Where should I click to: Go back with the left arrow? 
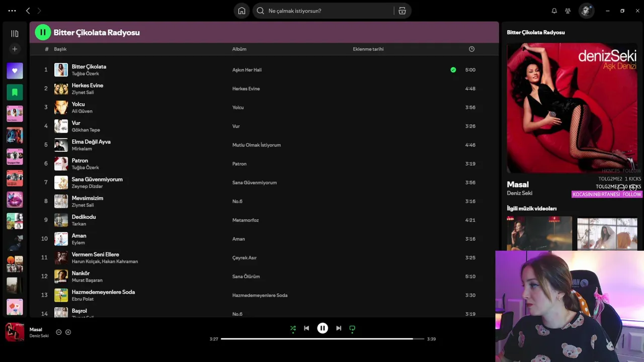point(28,11)
